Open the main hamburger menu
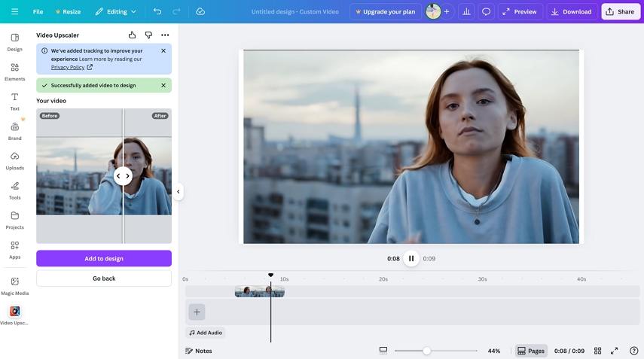The width and height of the screenshot is (644, 359). point(15,11)
